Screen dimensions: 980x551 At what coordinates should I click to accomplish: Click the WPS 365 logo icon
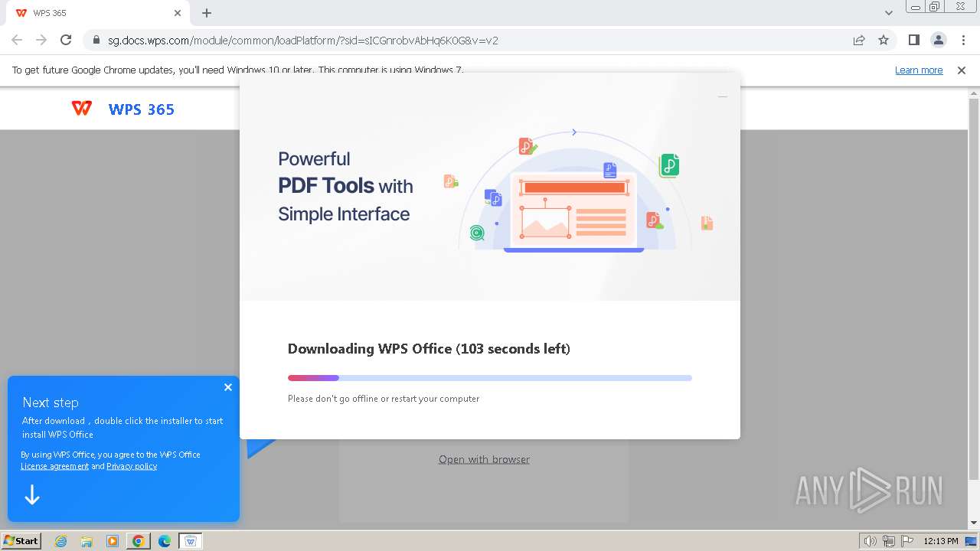(x=81, y=109)
